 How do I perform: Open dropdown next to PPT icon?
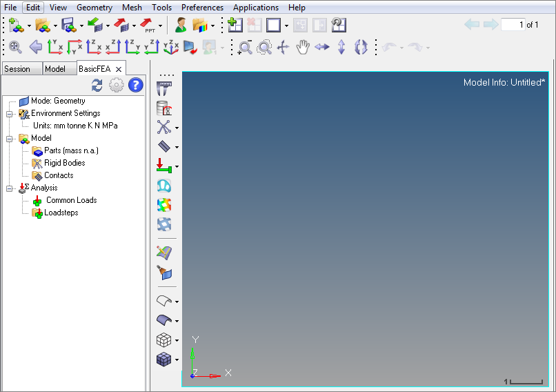(x=160, y=26)
